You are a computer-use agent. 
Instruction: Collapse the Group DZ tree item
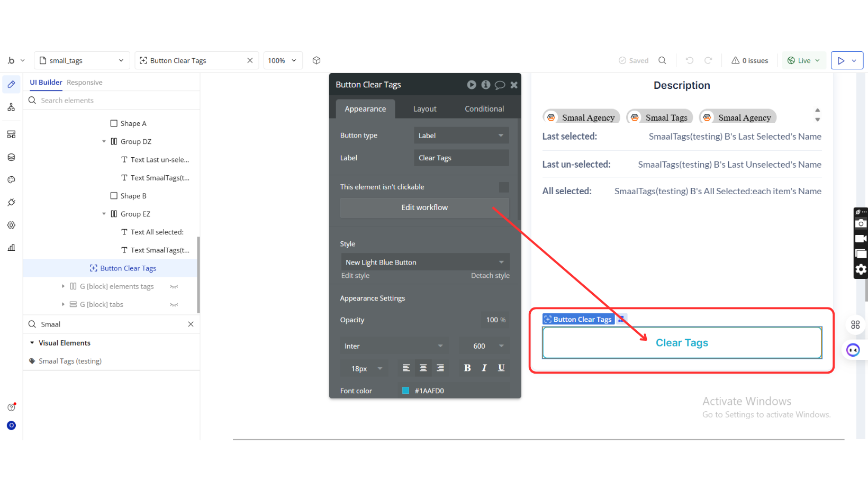coord(104,142)
